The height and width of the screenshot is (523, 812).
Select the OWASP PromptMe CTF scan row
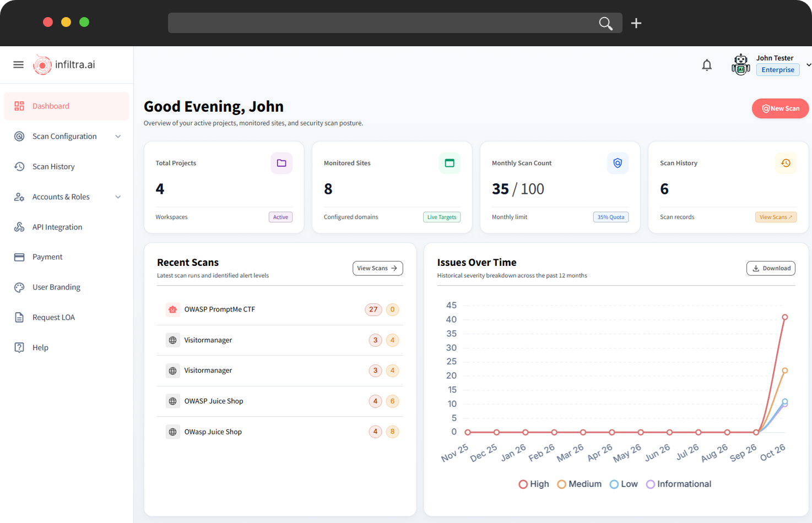[x=280, y=309]
